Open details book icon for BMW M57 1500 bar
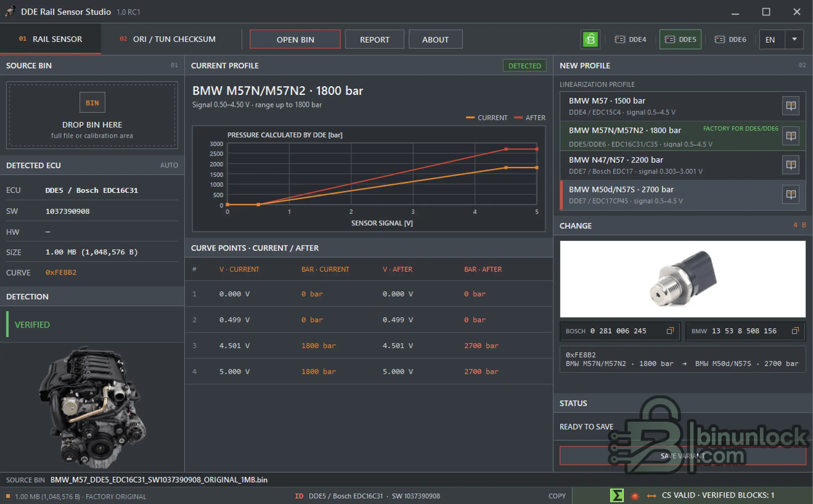This screenshot has height=504, width=813. click(791, 106)
